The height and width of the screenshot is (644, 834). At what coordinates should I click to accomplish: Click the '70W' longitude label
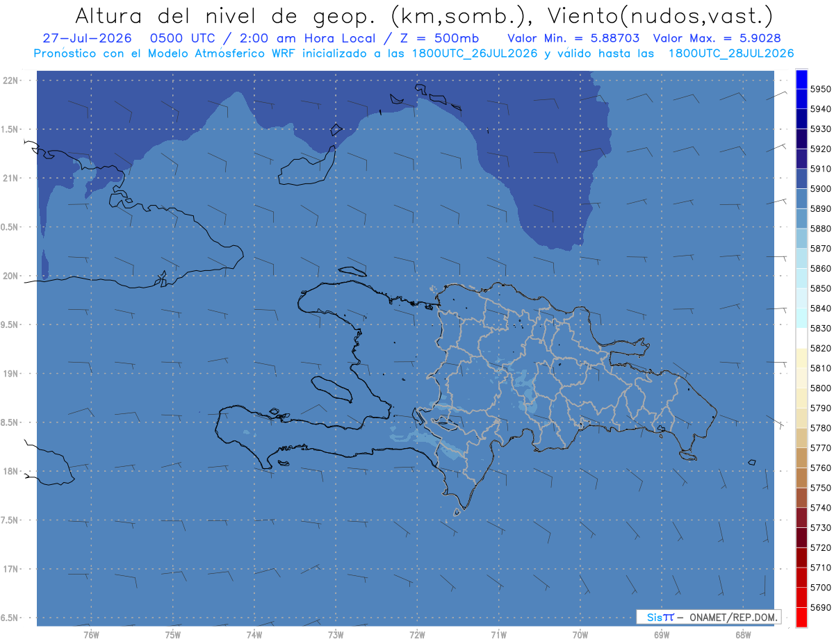[x=580, y=634]
